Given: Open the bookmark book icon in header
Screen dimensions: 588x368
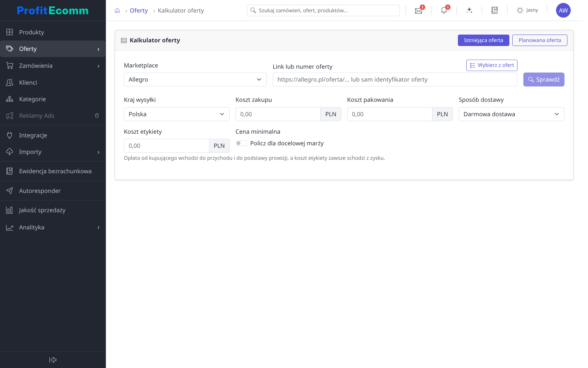Looking at the screenshot, I should (495, 10).
